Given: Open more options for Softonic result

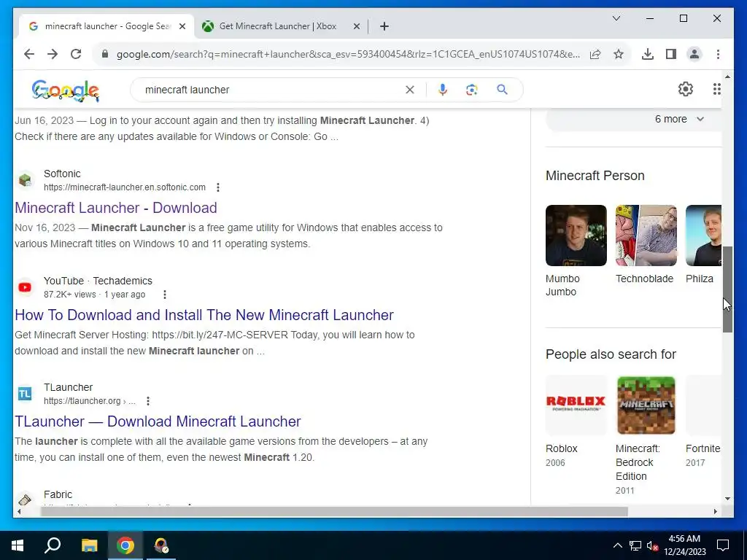Looking at the screenshot, I should click(x=217, y=187).
